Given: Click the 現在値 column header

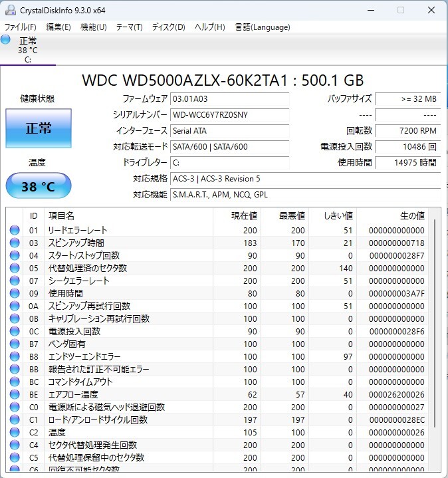Looking at the screenshot, I should coord(237,216).
